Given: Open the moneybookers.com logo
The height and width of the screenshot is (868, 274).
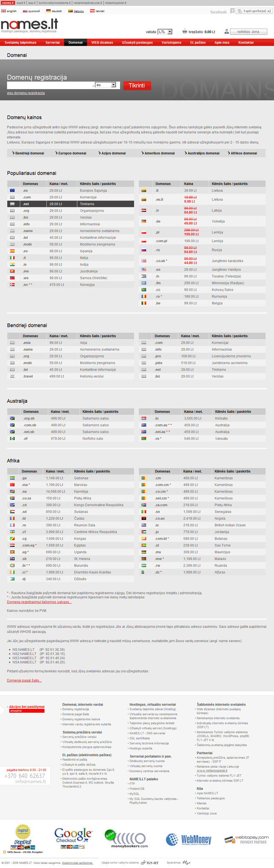Looking at the screenshot, I should tap(127, 839).
